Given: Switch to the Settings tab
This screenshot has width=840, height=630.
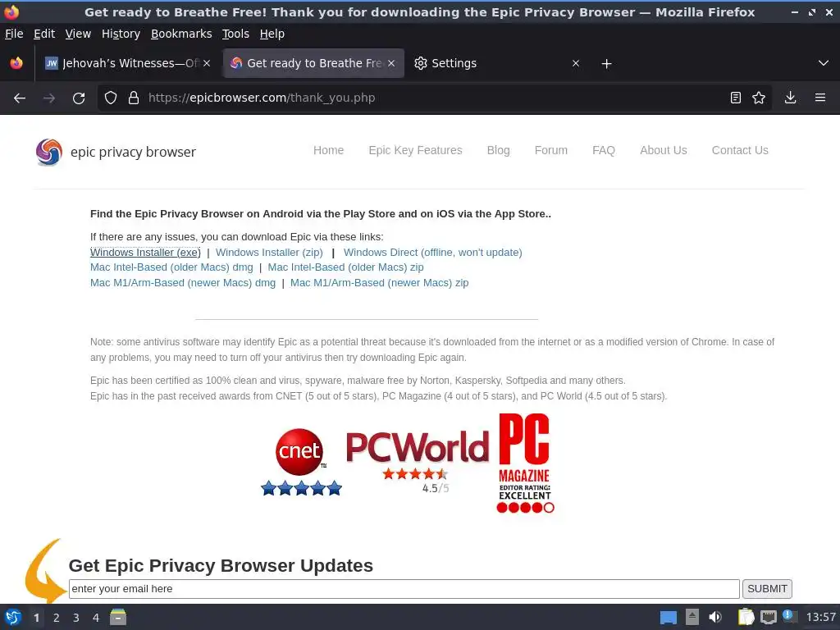Looking at the screenshot, I should point(496,63).
